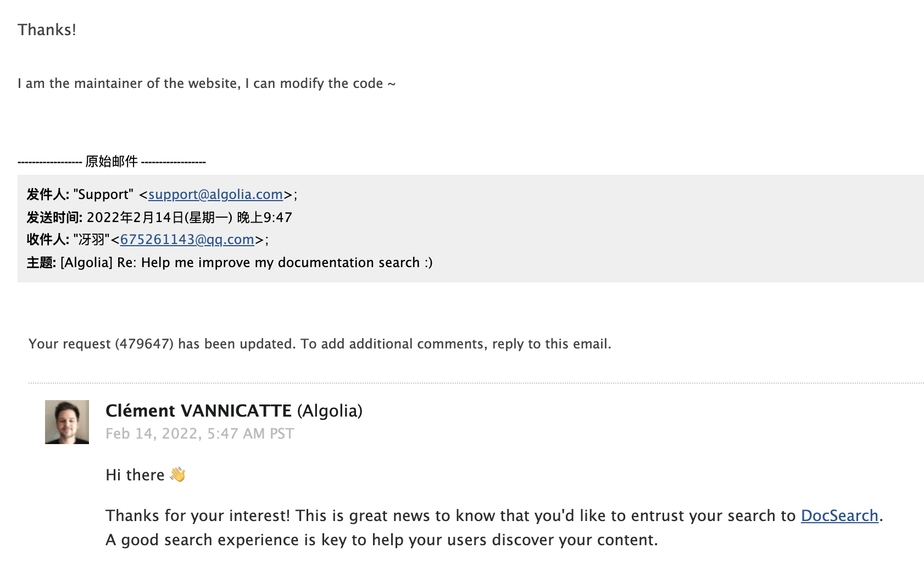Click the waving hand emoji
The image size is (924, 565).
coord(177,474)
